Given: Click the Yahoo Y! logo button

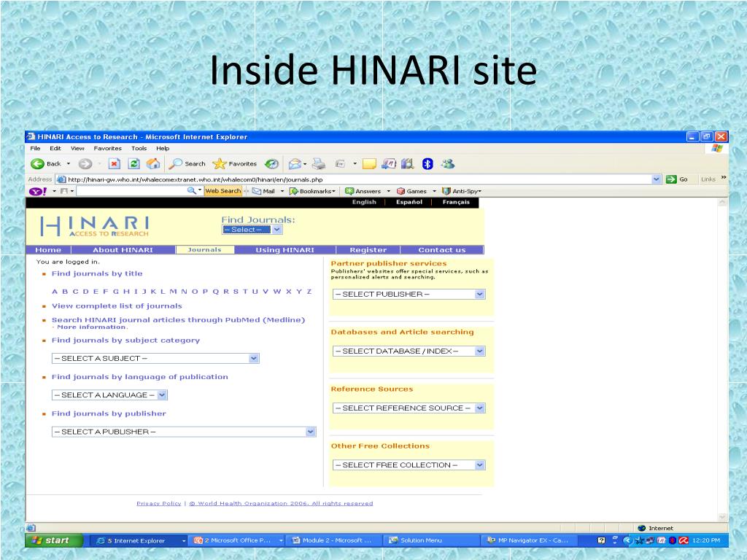Looking at the screenshot, I should pos(38,192).
